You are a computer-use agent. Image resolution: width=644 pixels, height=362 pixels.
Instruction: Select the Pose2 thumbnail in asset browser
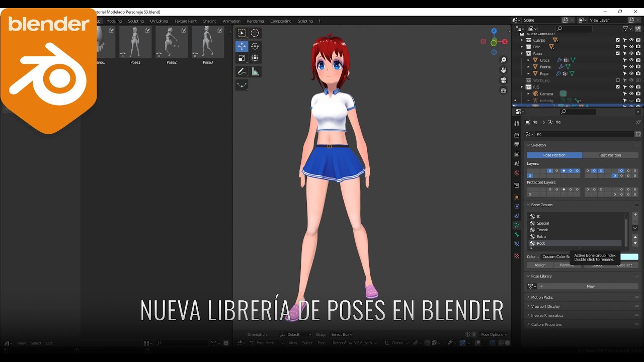coord(172,43)
